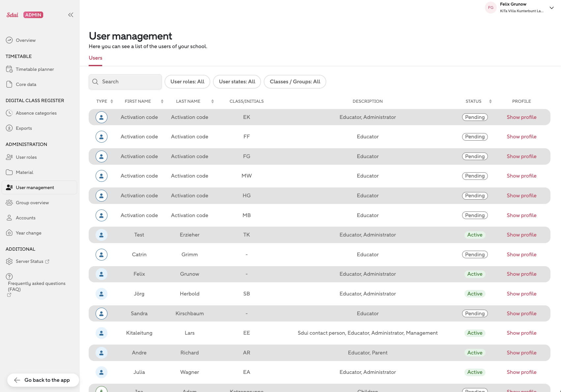The image size is (561, 392).
Task: Open the User states filter dropdown
Action: (237, 82)
